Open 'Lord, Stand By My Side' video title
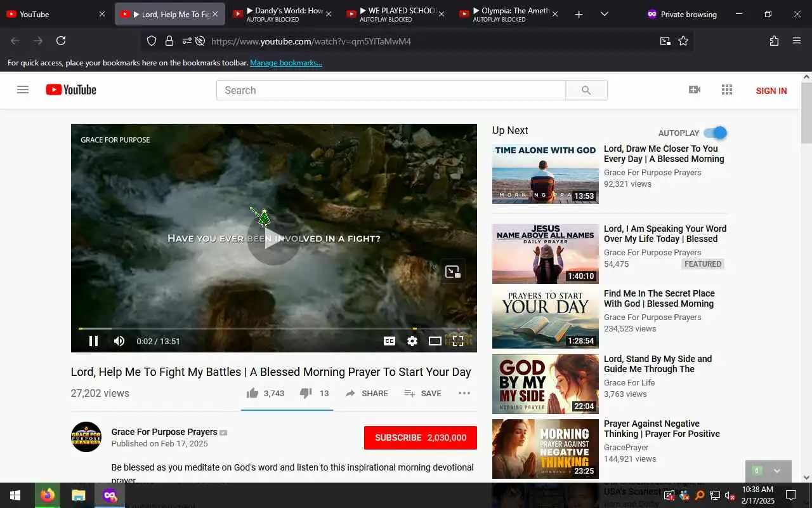Image resolution: width=812 pixels, height=508 pixels. click(658, 364)
